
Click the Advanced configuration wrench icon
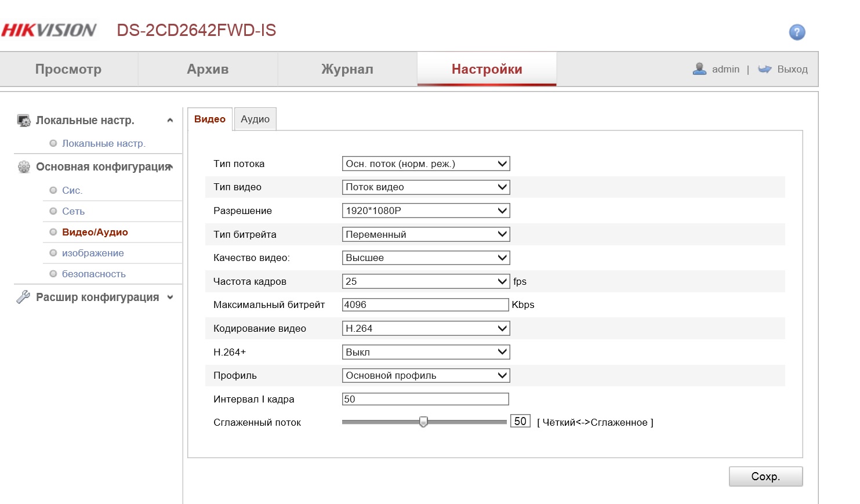[x=23, y=297]
